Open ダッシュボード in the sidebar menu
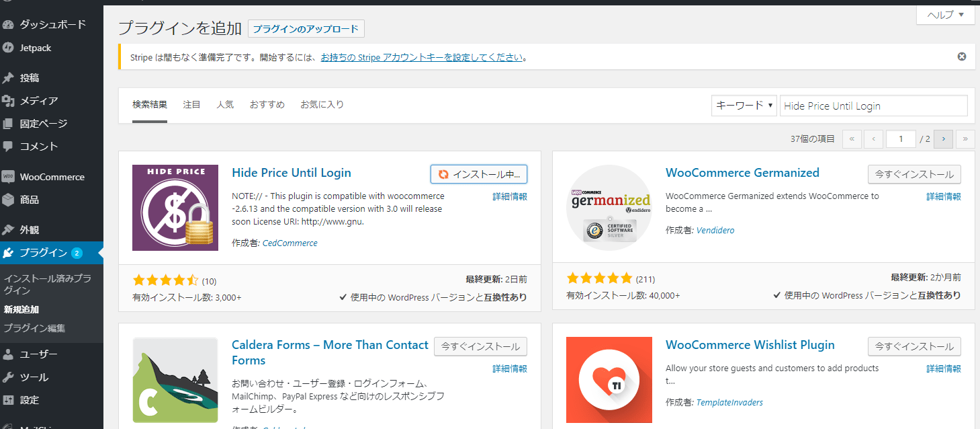The height and width of the screenshot is (429, 980). (52, 25)
